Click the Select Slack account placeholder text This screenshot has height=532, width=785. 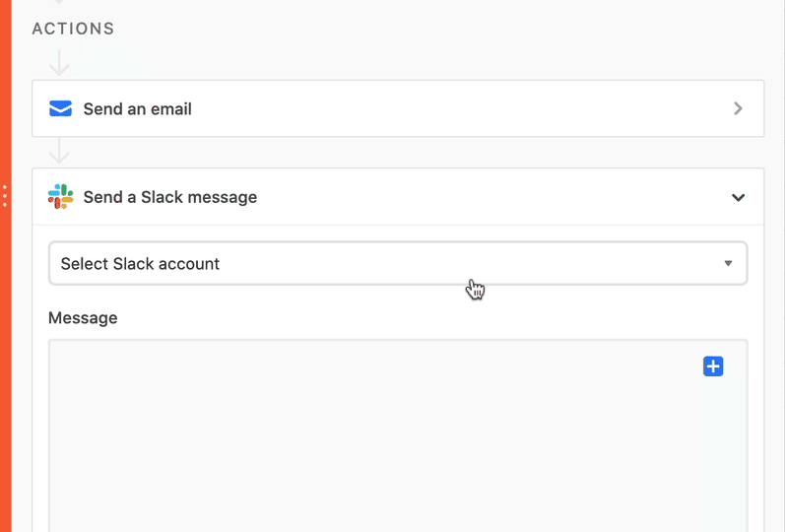coord(140,263)
